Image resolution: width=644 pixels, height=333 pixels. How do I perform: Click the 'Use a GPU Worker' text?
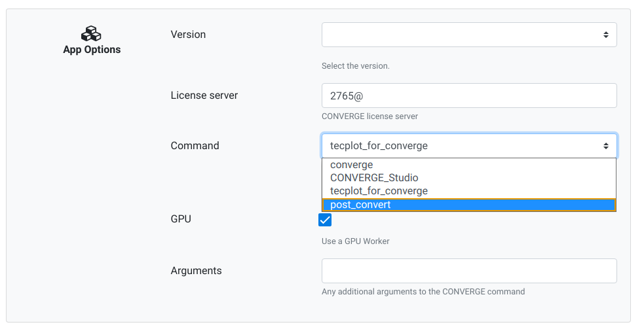click(x=356, y=241)
